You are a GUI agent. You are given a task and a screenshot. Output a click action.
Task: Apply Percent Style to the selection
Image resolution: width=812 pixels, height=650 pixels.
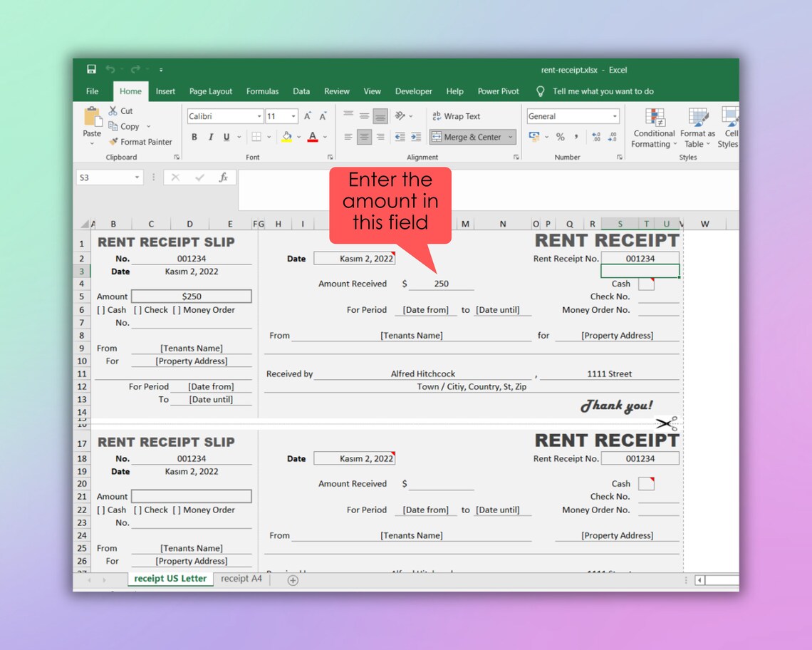(x=561, y=137)
